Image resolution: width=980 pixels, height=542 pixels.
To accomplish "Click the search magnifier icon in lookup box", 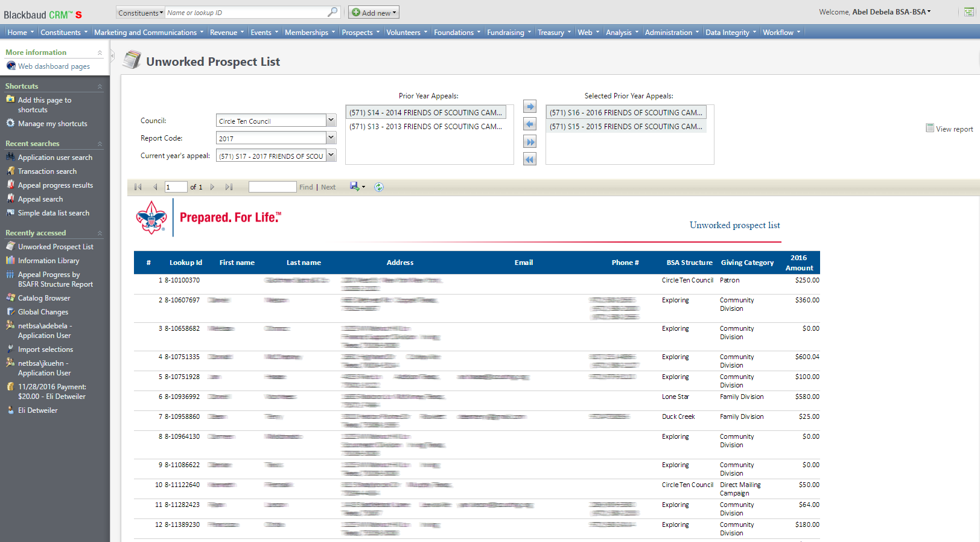I will (332, 12).
